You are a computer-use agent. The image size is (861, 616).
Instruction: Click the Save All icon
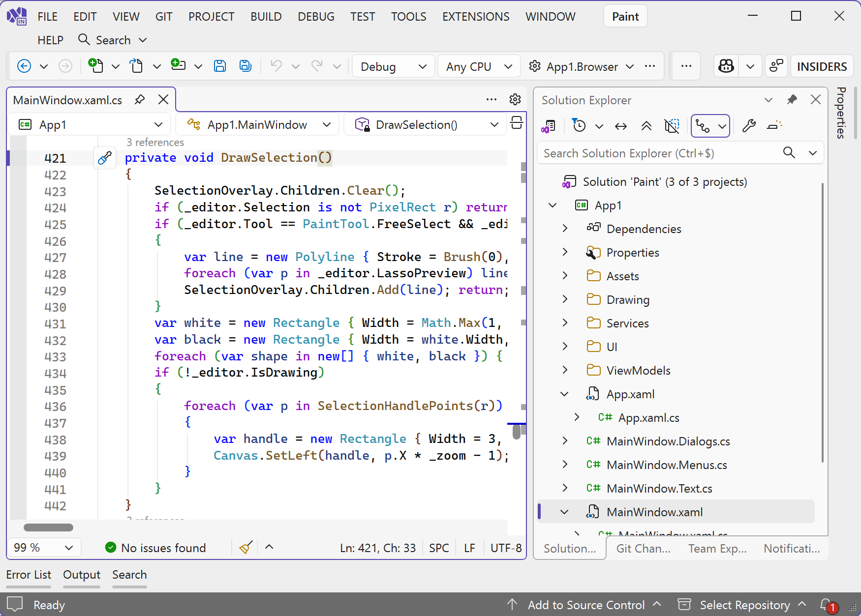click(x=246, y=66)
